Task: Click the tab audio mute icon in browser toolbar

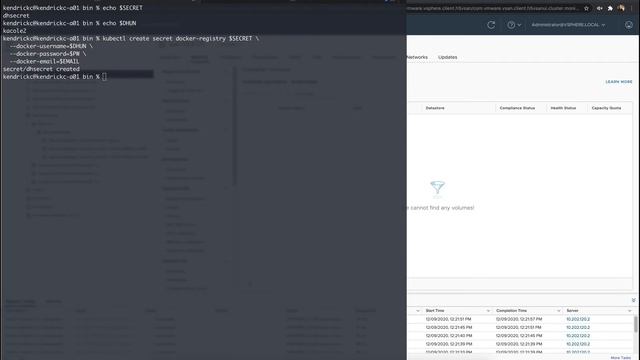Action: point(600,8)
